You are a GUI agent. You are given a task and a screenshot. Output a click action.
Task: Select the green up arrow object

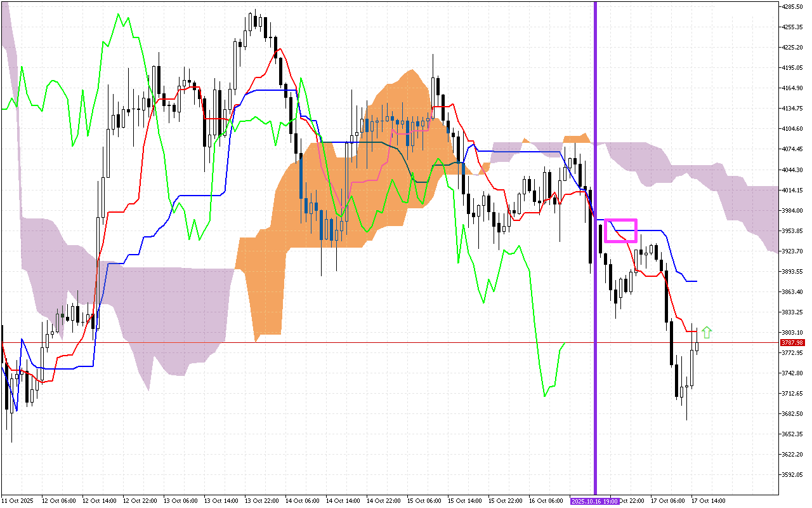(707, 331)
